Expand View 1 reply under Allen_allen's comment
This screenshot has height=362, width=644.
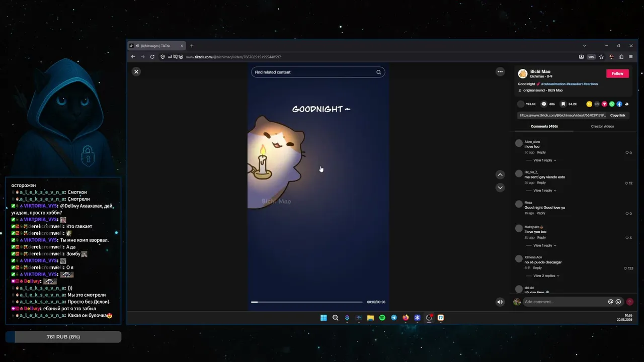(544, 160)
